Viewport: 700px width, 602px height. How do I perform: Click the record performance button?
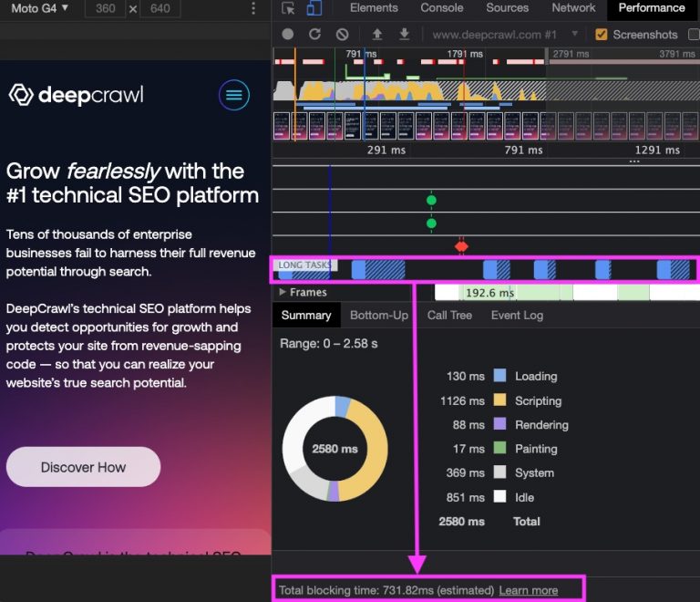(x=287, y=35)
